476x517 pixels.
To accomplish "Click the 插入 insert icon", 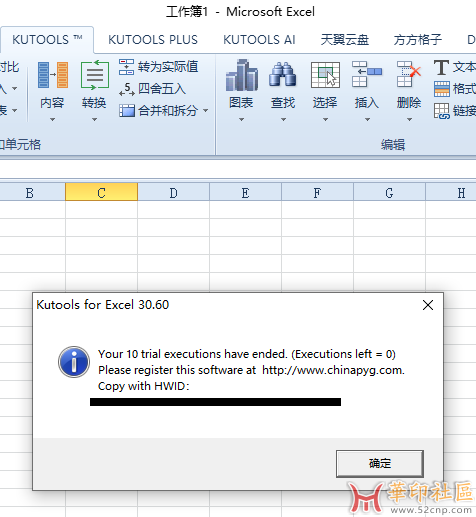I will click(x=367, y=74).
